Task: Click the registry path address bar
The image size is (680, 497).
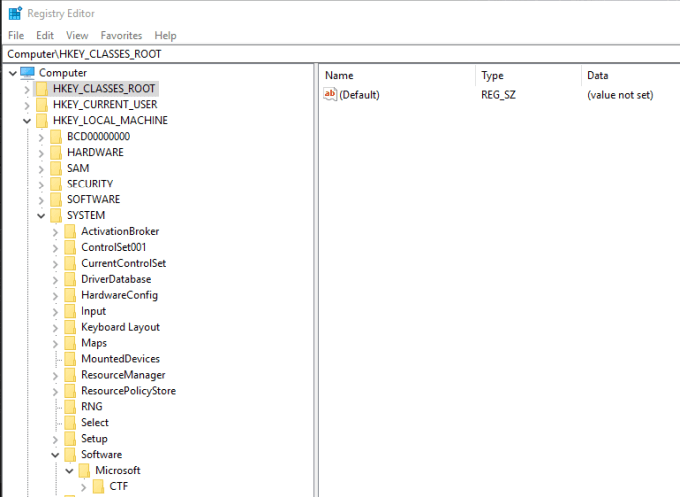Action: click(x=341, y=54)
